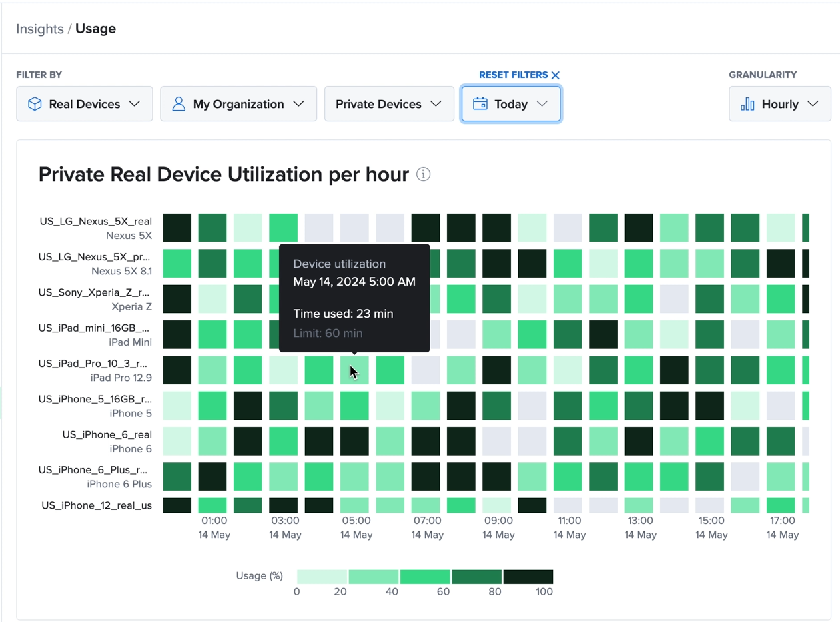This screenshot has height=622, width=840.
Task: Click the first heatmap cell for iPad Mini
Action: pos(177,334)
